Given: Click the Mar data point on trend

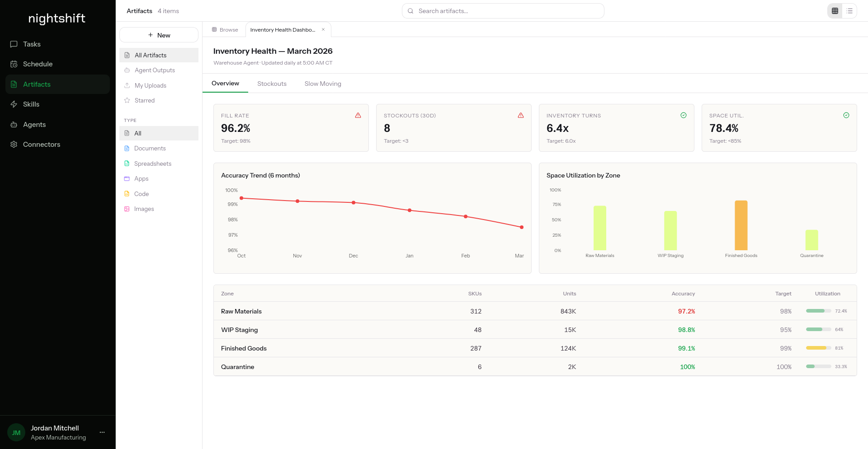Looking at the screenshot, I should tap(522, 227).
